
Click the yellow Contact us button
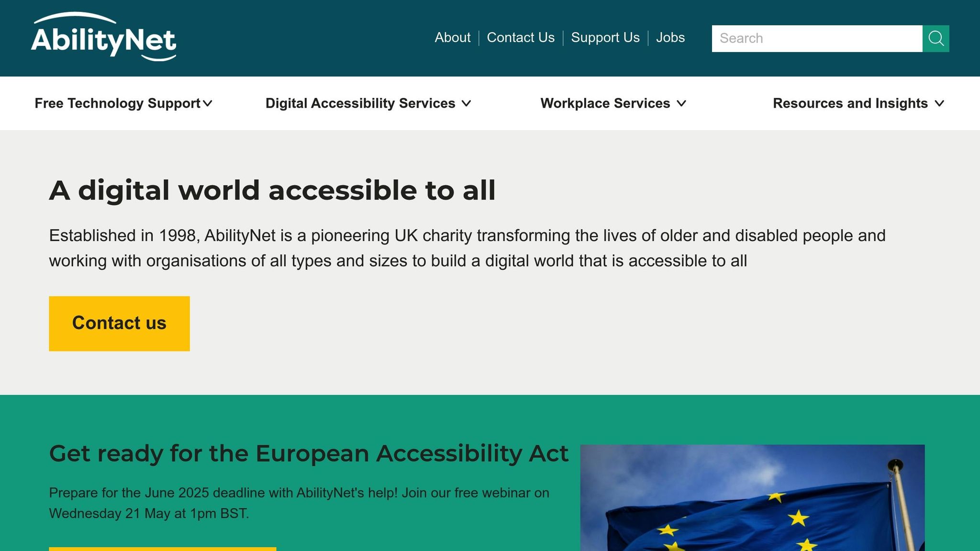click(x=119, y=323)
